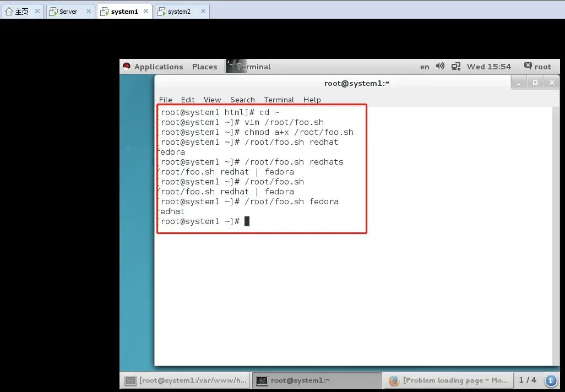Open the Wed 15:54 clock calendar

click(x=488, y=67)
